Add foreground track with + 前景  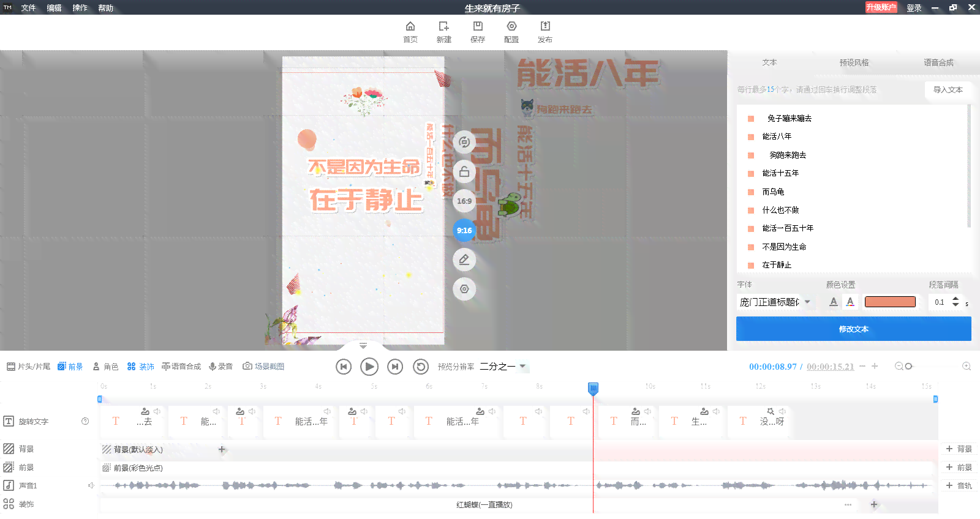coord(959,467)
